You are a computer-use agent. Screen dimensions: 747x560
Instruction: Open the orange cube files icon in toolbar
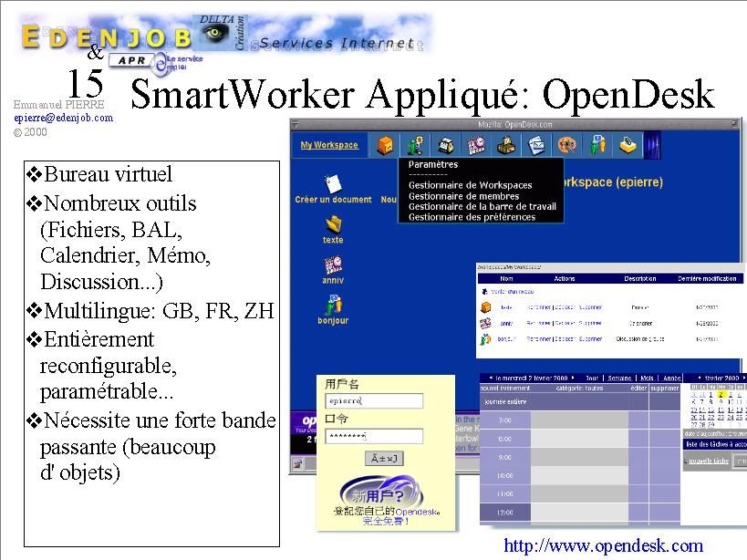tap(385, 145)
